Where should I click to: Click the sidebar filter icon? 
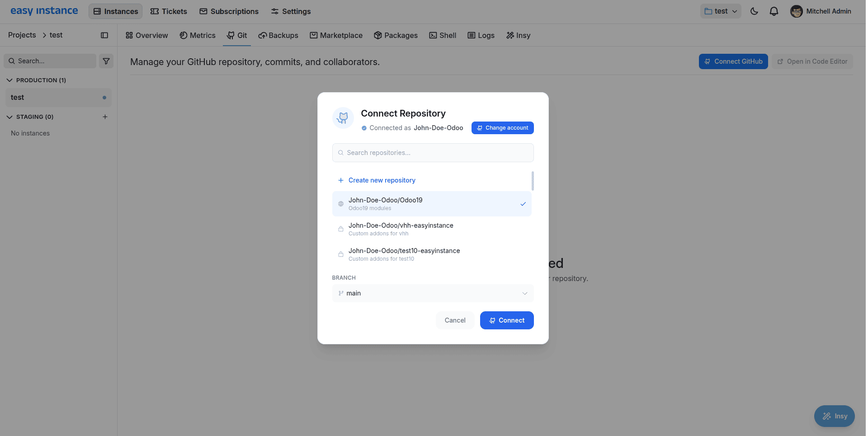point(106,61)
